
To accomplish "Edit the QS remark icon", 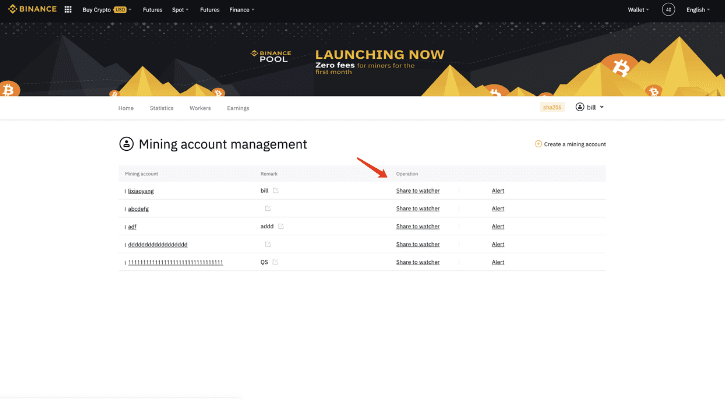I will click(275, 262).
